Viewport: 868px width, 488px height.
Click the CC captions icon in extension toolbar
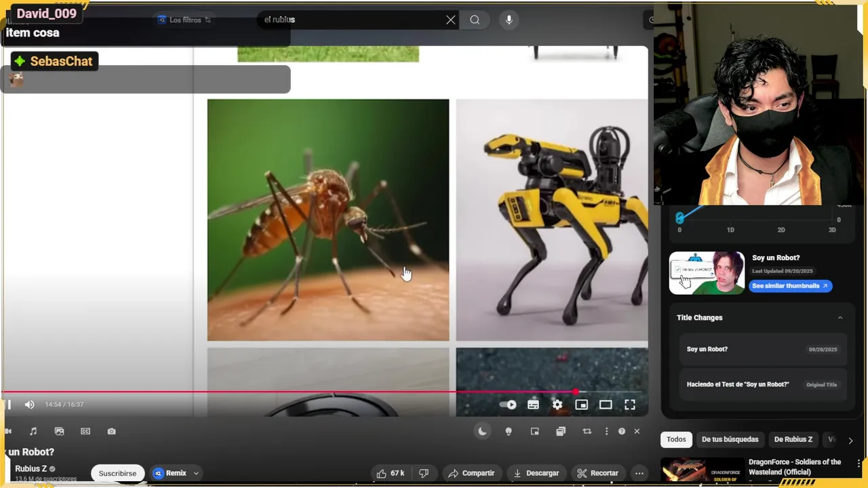(85, 431)
